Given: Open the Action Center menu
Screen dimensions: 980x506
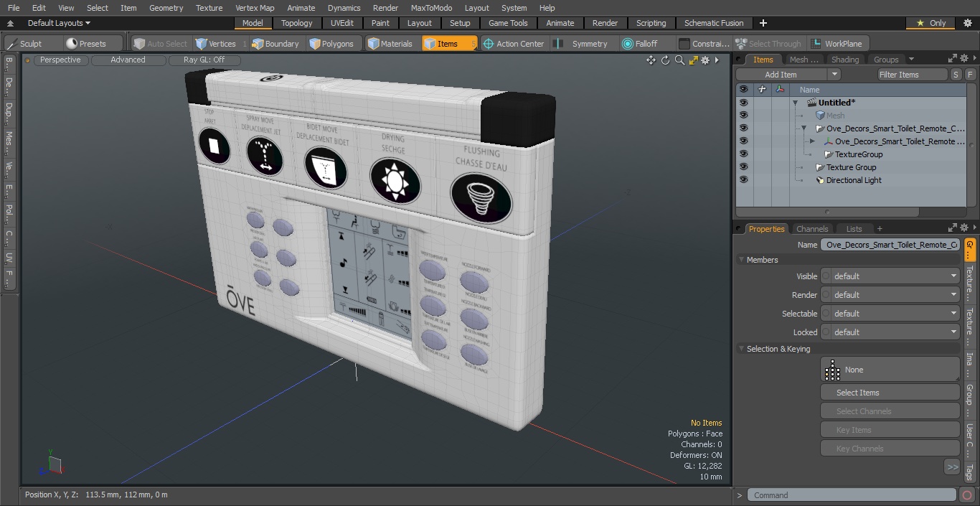Looking at the screenshot, I should point(514,44).
